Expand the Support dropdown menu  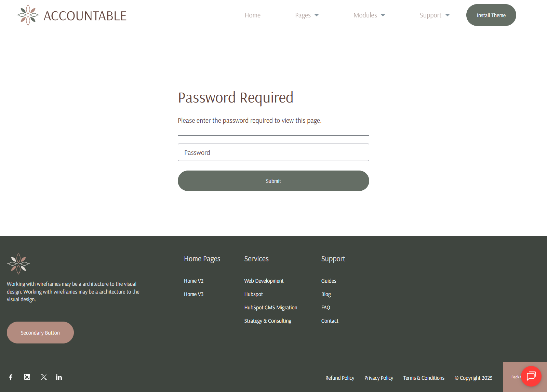[434, 15]
